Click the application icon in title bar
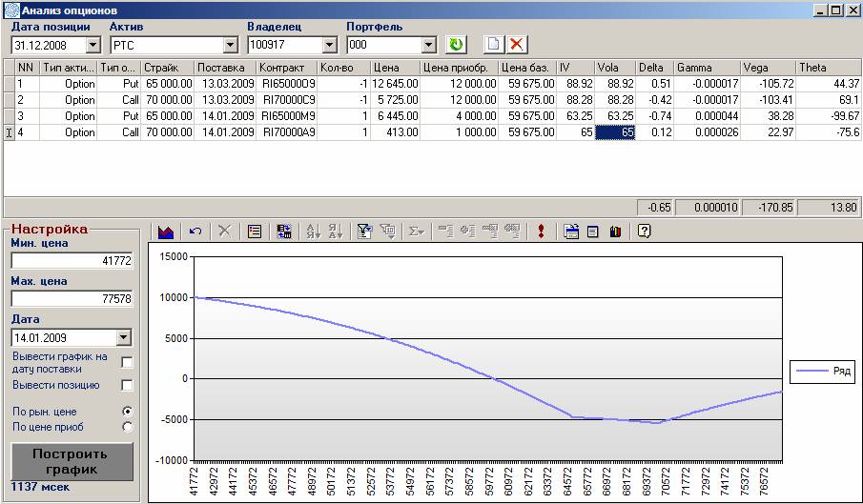863x504 pixels. (x=11, y=10)
